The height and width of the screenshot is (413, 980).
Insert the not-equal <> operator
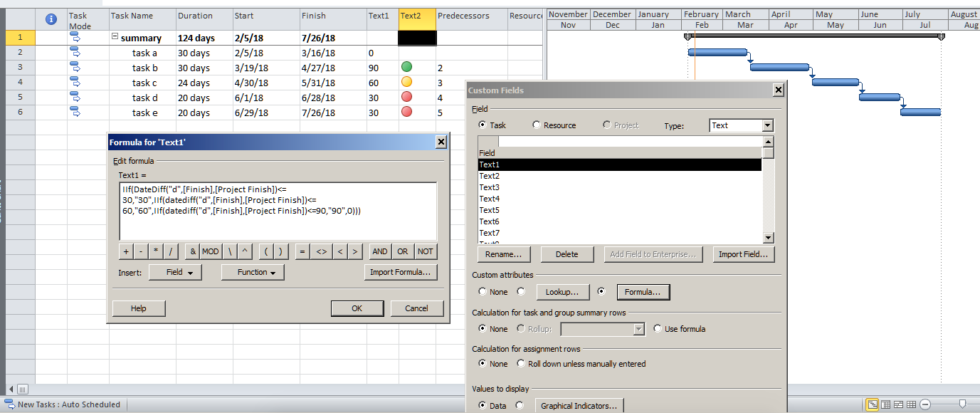(x=321, y=251)
